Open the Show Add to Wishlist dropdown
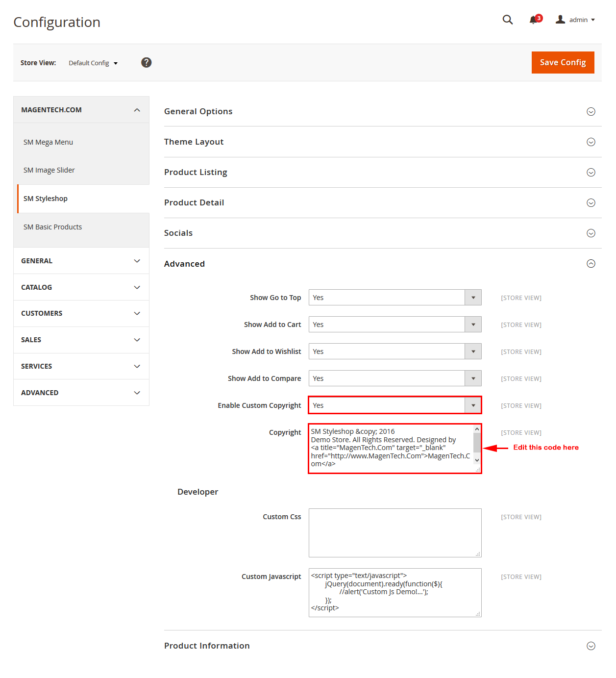Viewport: 616px width, 678px height. 394,352
